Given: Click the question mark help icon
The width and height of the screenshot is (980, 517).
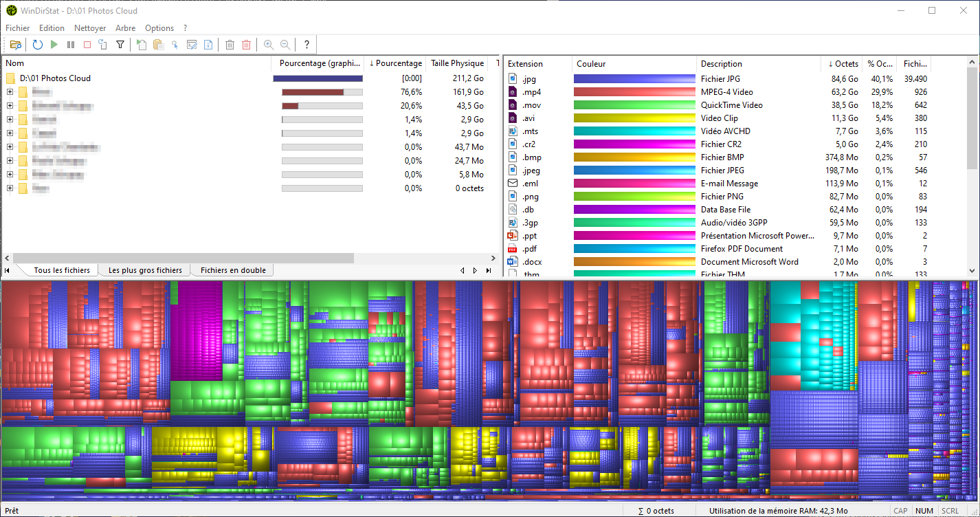Looking at the screenshot, I should tap(307, 45).
